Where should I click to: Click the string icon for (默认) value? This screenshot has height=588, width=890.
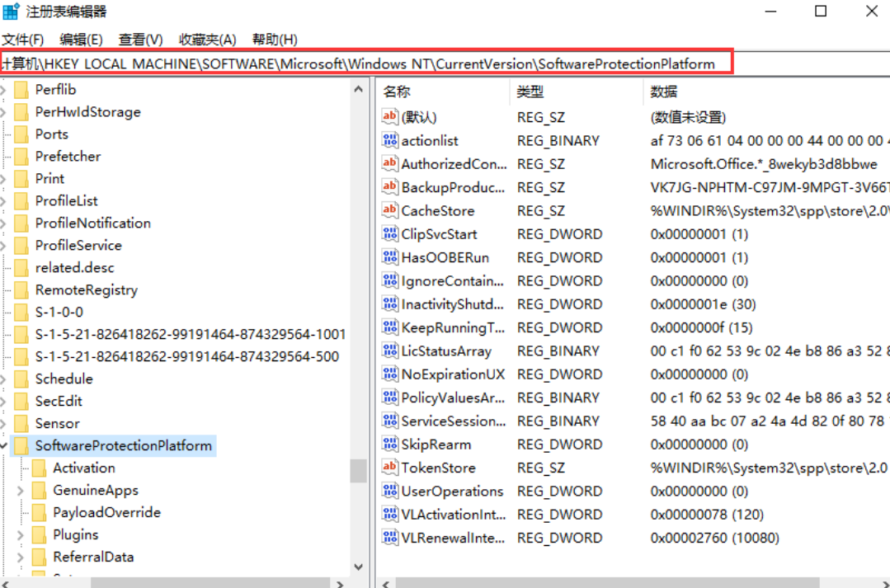pyautogui.click(x=390, y=117)
